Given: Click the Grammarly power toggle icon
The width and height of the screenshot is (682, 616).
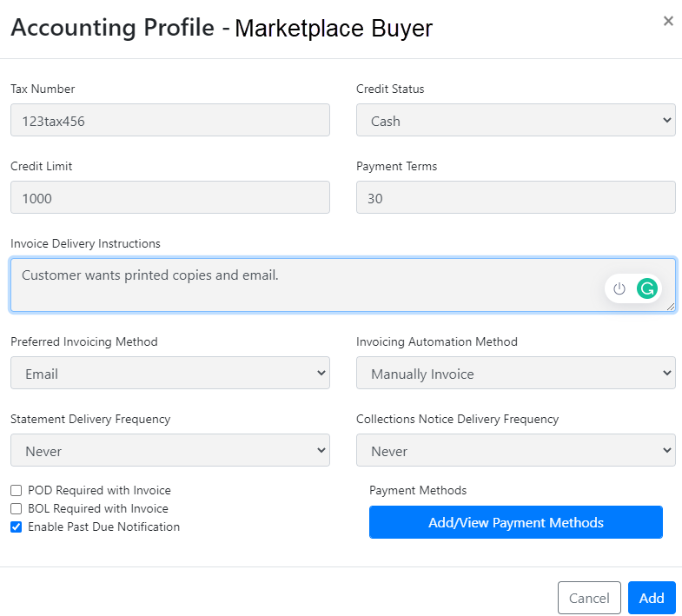Looking at the screenshot, I should 619,288.
